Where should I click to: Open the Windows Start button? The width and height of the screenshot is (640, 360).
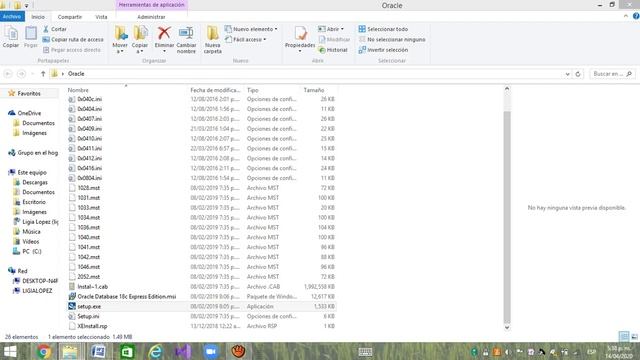click(10, 351)
